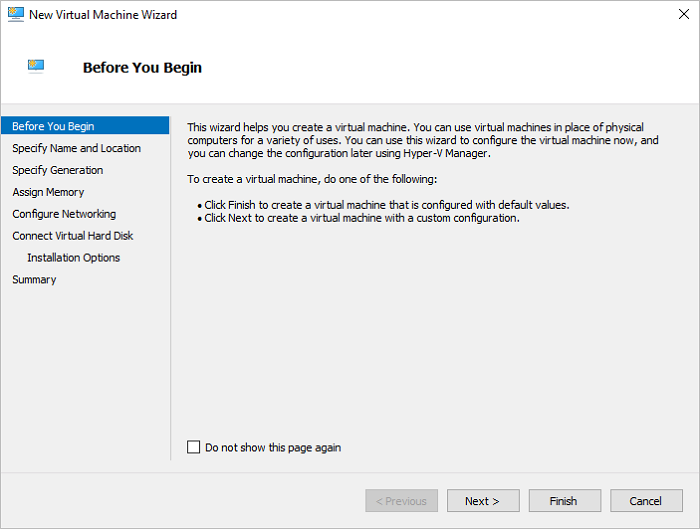Image resolution: width=700 pixels, height=529 pixels.
Task: Select the Before You Begin step
Action: point(54,126)
